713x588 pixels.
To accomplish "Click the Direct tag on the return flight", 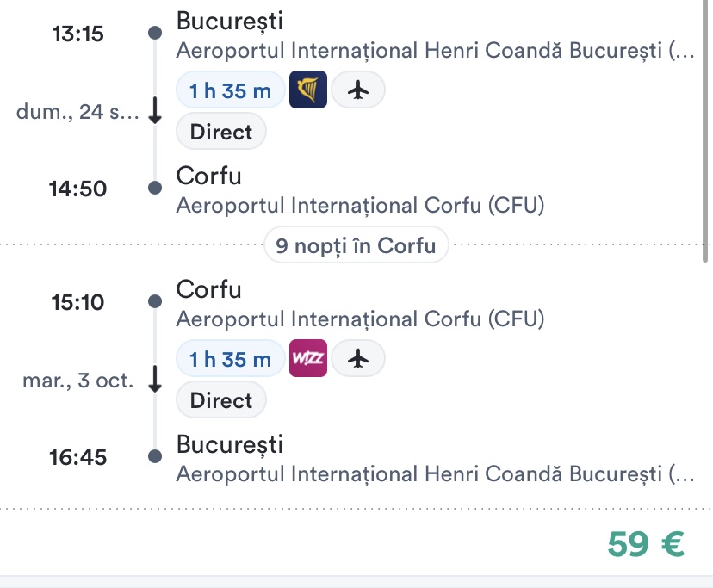I will click(x=221, y=400).
